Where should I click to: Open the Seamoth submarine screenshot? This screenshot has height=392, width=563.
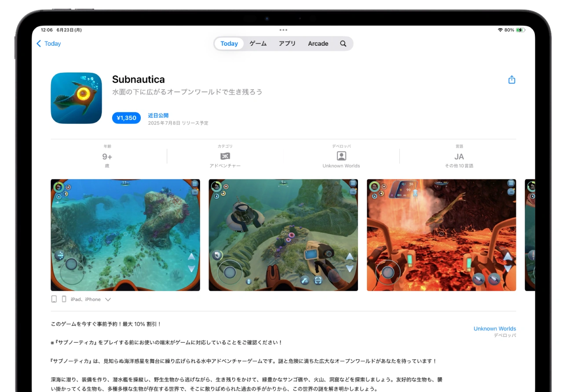[x=283, y=235]
